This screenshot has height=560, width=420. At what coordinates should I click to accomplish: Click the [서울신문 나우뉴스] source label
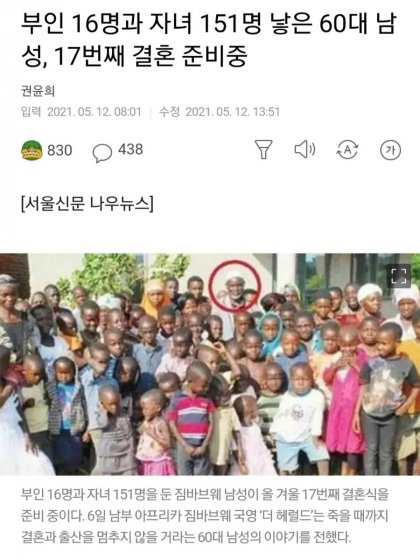pos(87,204)
